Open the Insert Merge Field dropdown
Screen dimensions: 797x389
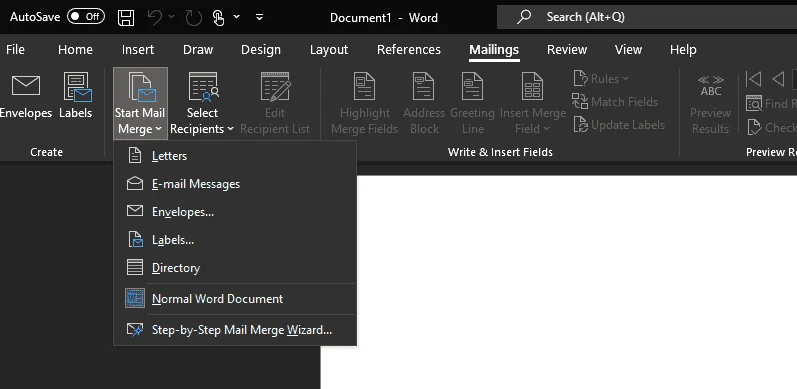533,103
